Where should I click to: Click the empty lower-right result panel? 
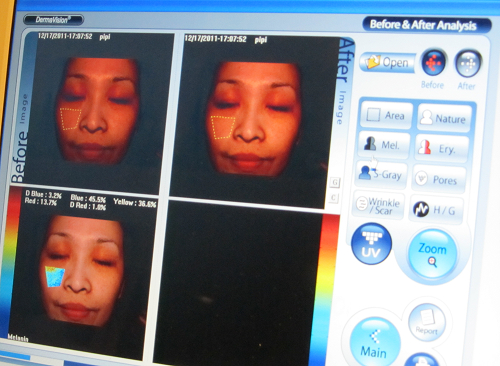237,283
